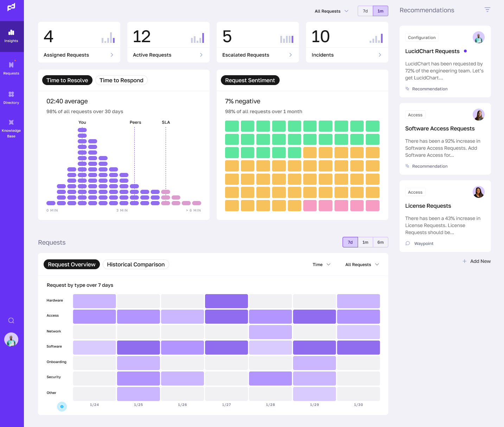Click the bar chart icon on Active Requests card
The width and height of the screenshot is (504, 427).
coord(198,38)
